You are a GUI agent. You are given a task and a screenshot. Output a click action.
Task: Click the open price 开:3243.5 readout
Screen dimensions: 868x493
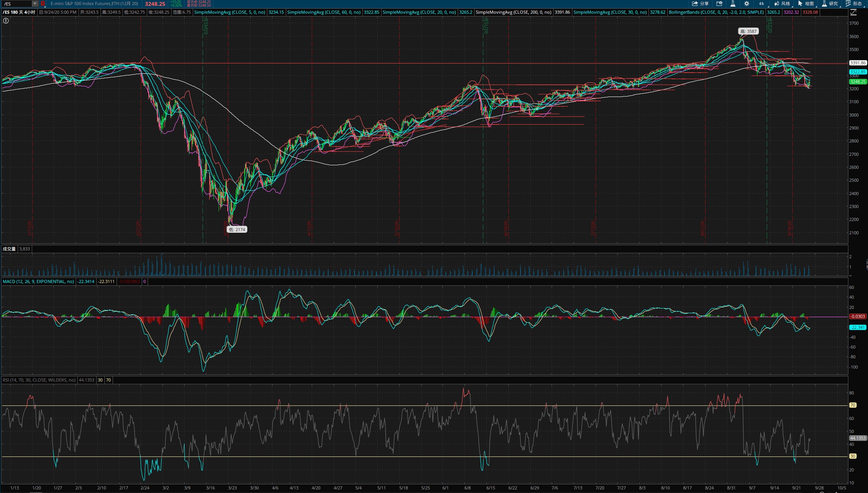click(x=90, y=12)
